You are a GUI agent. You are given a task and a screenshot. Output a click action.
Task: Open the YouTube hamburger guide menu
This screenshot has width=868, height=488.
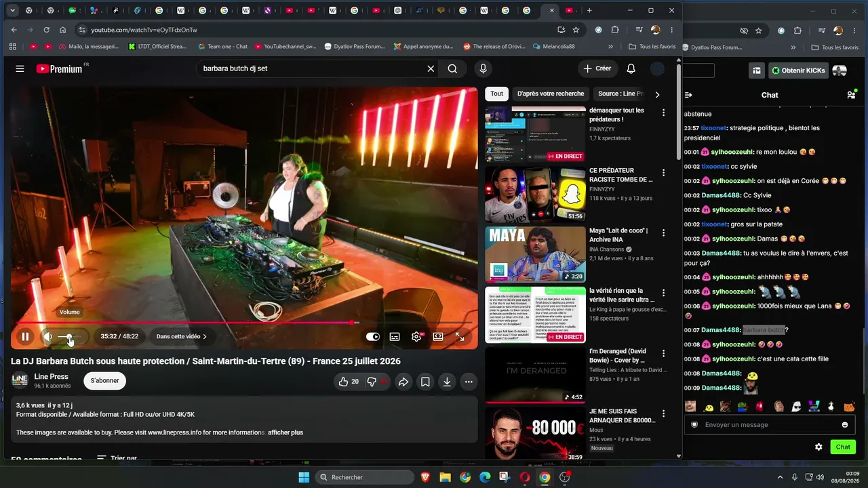coord(20,68)
